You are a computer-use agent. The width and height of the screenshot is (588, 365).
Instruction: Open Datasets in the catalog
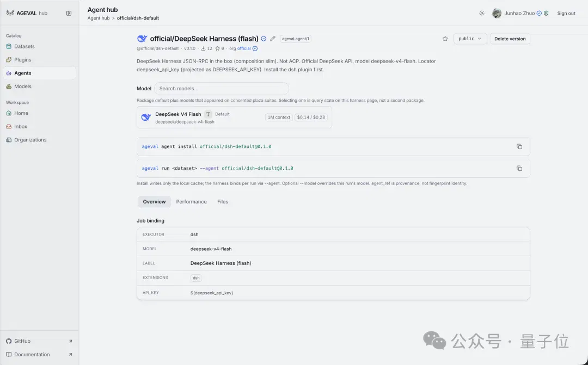point(39,46)
